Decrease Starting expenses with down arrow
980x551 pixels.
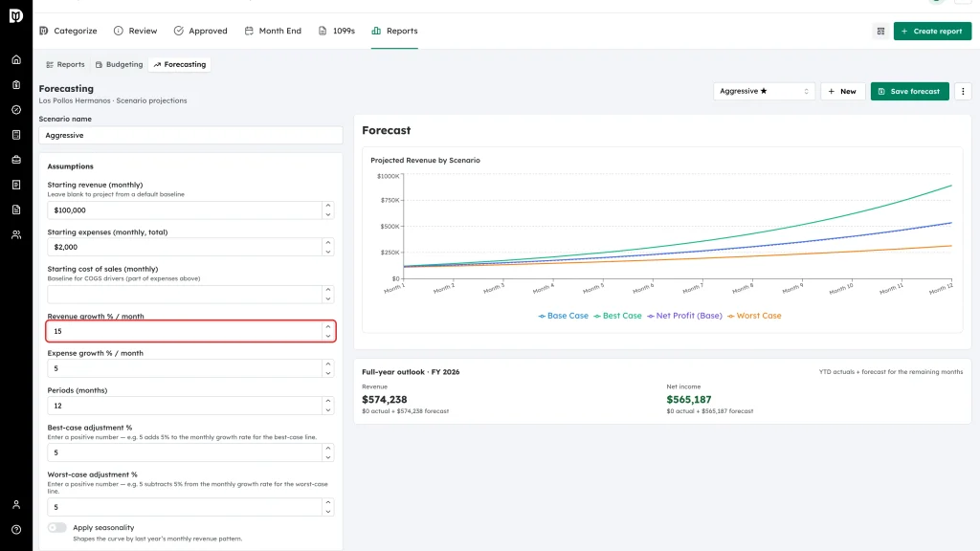click(x=328, y=252)
